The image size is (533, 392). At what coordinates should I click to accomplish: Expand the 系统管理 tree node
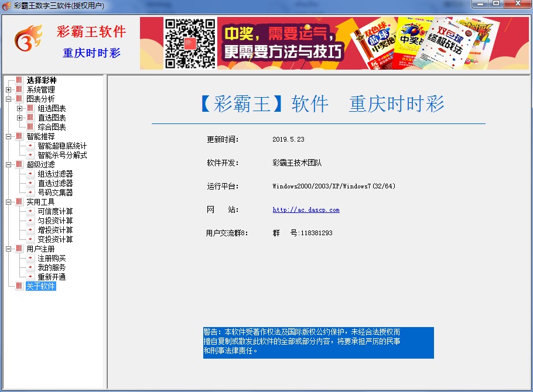point(8,90)
